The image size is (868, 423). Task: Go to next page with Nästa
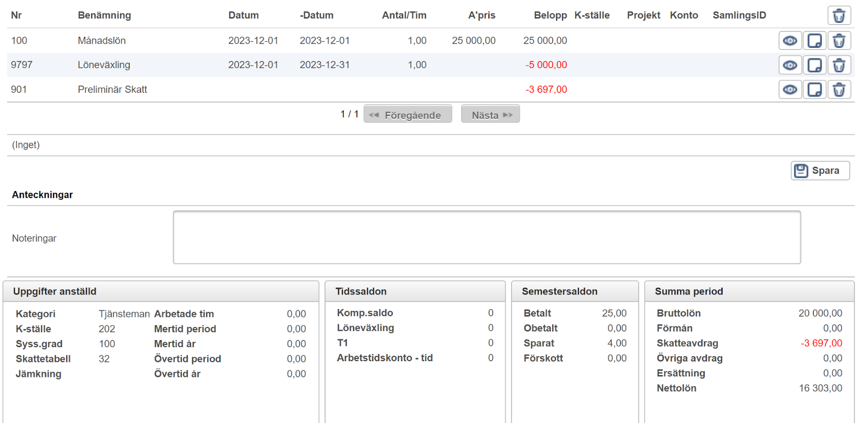point(490,114)
